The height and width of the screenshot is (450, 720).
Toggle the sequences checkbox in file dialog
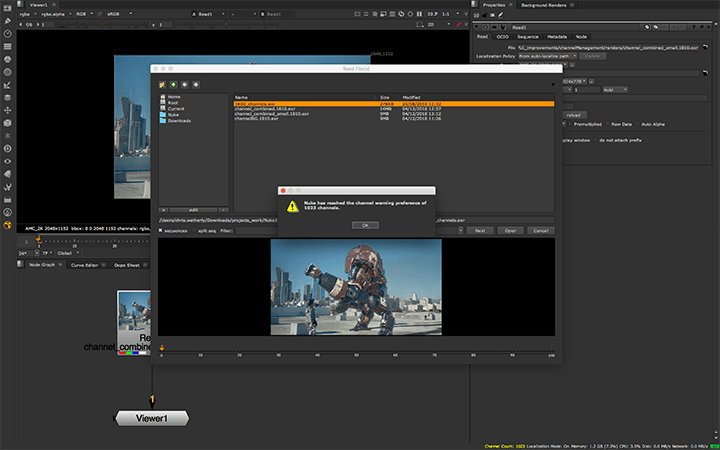click(x=161, y=231)
